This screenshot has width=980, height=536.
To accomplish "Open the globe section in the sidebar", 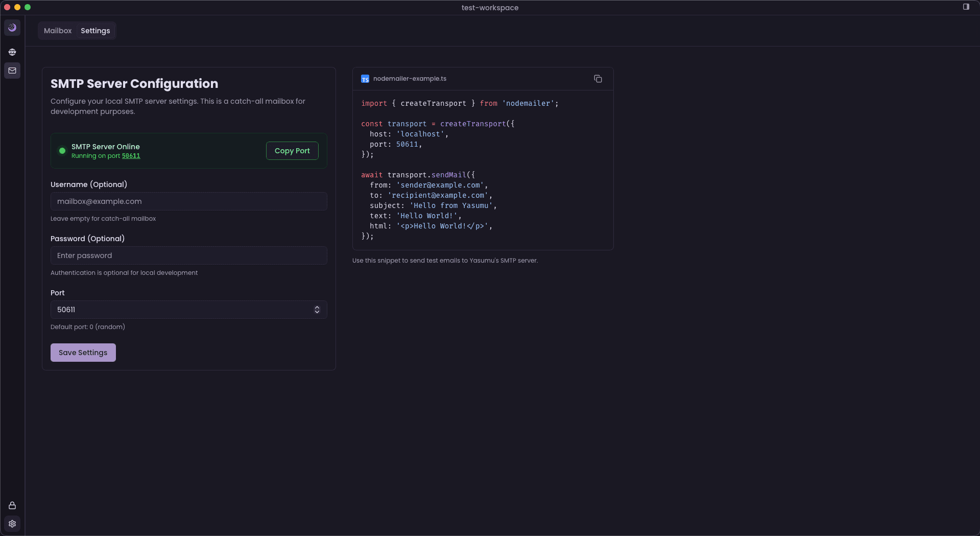I will pos(12,52).
